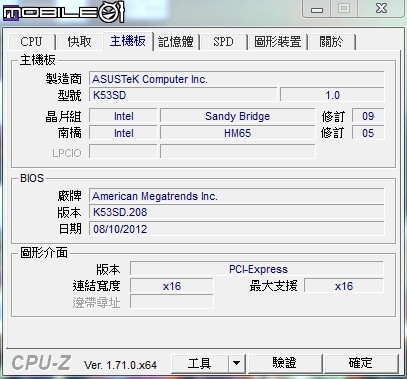Minimize the CPU-Z window
This screenshot has width=407, height=379.
click(x=317, y=9)
